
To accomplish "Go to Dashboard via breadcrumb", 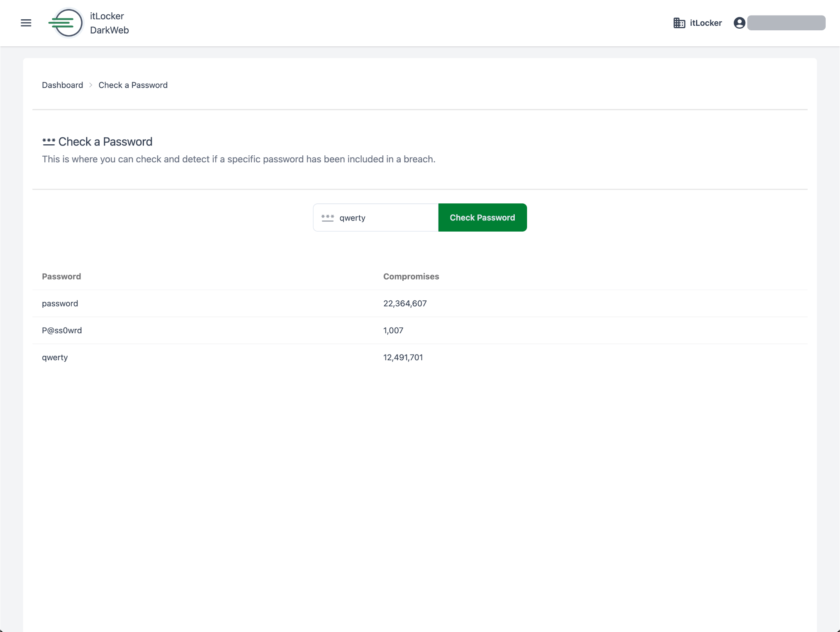I will point(62,85).
